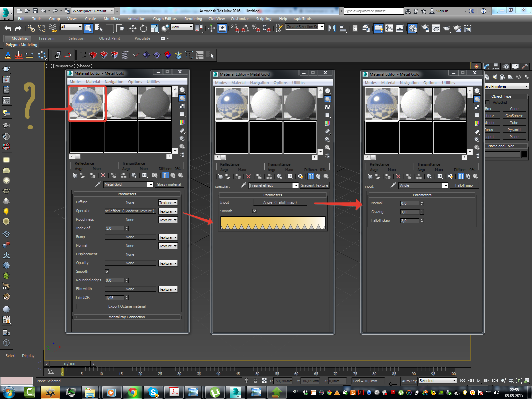Open Navigation menu in Glossy material editor
Viewport: 532px width, 399px height.
click(x=114, y=82)
